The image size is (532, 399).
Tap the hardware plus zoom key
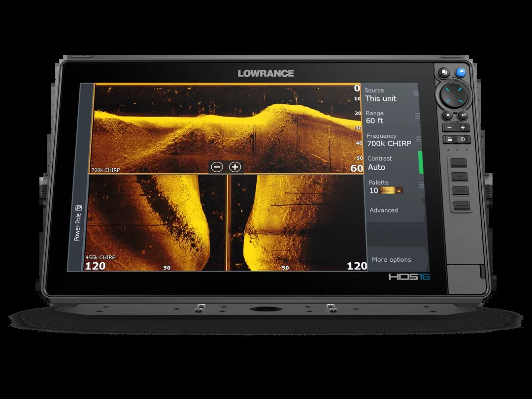pyautogui.click(x=463, y=128)
